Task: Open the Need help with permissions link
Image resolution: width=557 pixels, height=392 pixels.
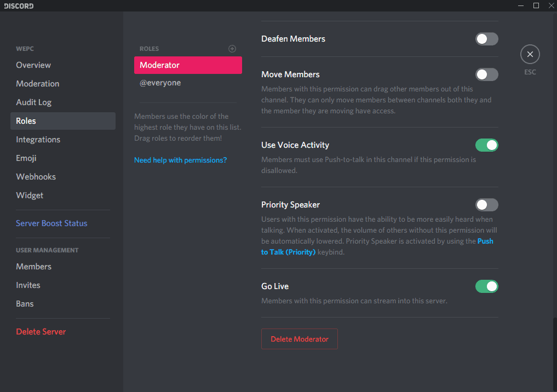Action: coord(180,160)
